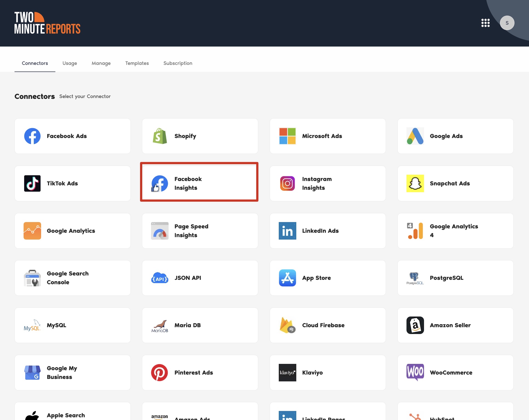Click the Google Analytics 4 bar icon
This screenshot has width=529, height=420.
coord(415,231)
